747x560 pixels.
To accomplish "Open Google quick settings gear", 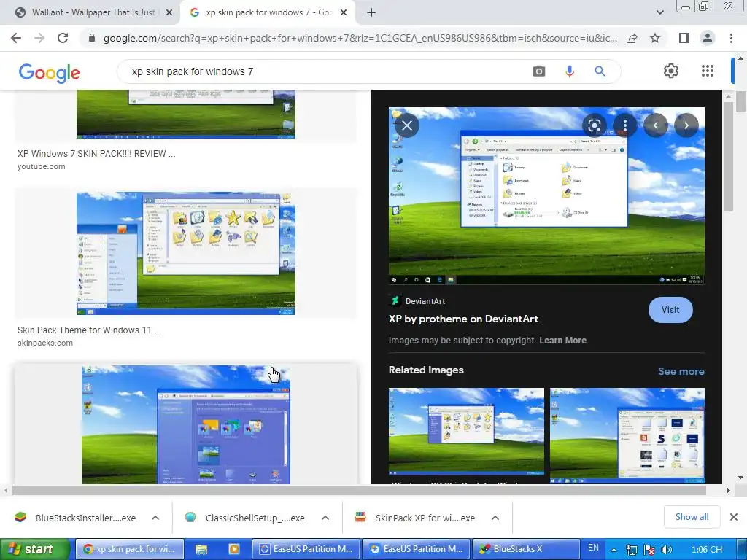I will pos(671,71).
